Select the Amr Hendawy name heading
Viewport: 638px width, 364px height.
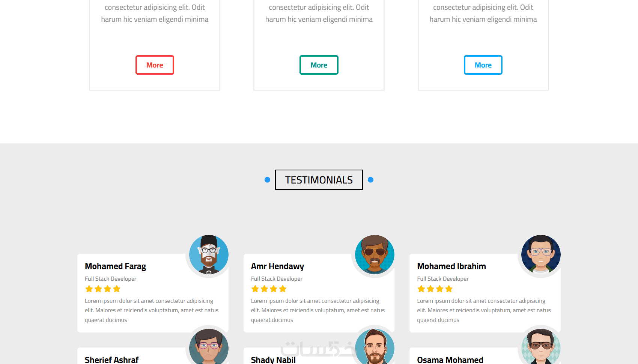(277, 266)
